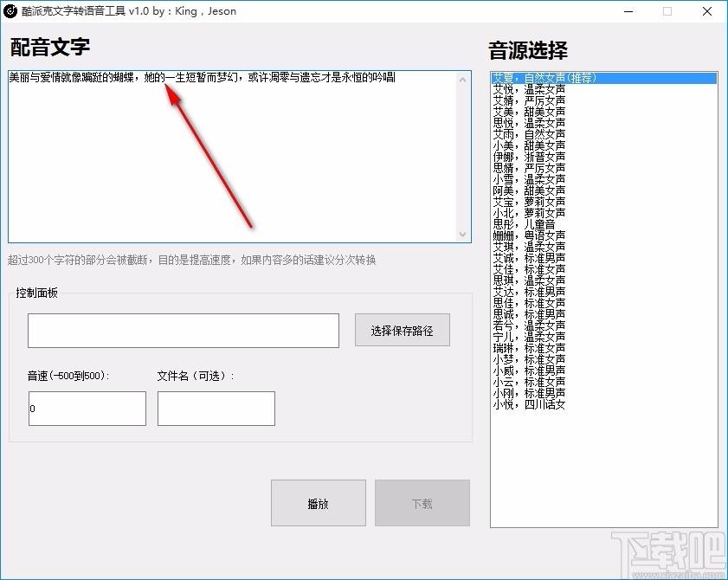This screenshot has width=728, height=580.
Task: Pick the 思彤，儿童音 voice
Action: click(x=603, y=224)
